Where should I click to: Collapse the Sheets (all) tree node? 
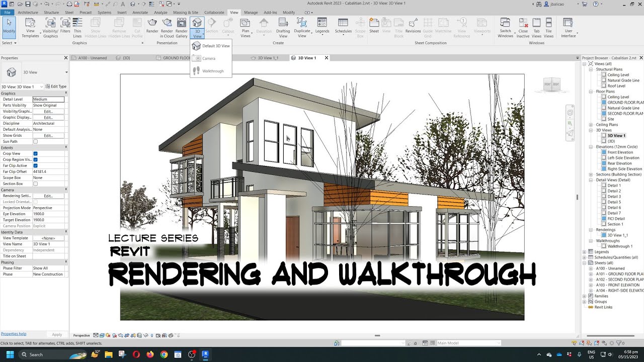584,263
